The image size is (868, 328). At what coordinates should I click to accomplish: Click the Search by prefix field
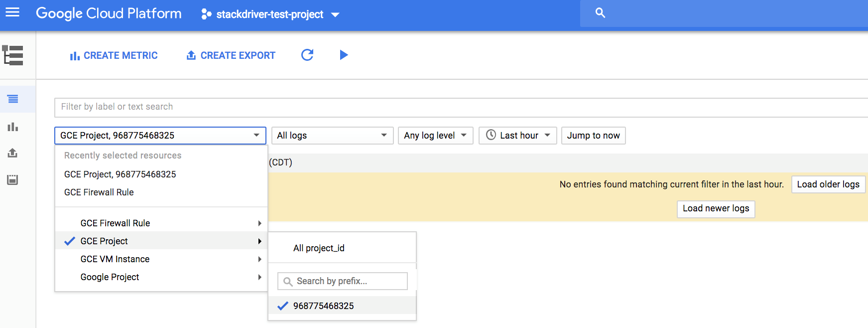[x=343, y=281]
